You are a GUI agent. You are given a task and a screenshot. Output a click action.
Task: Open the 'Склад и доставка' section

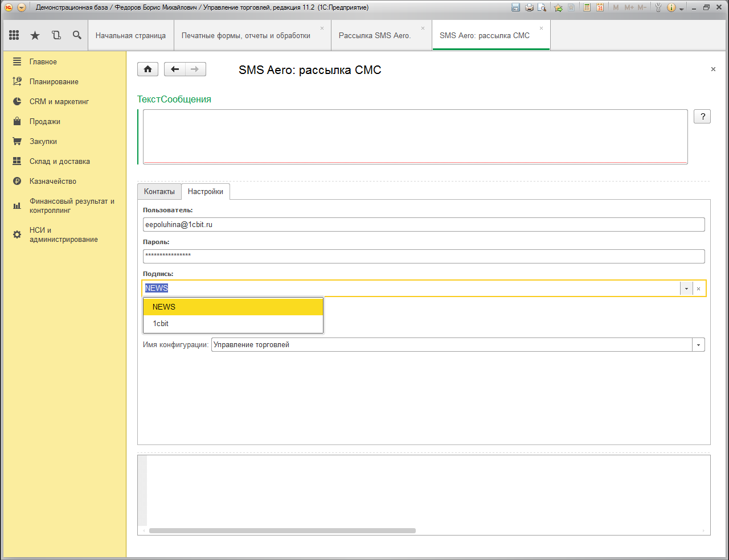60,162
